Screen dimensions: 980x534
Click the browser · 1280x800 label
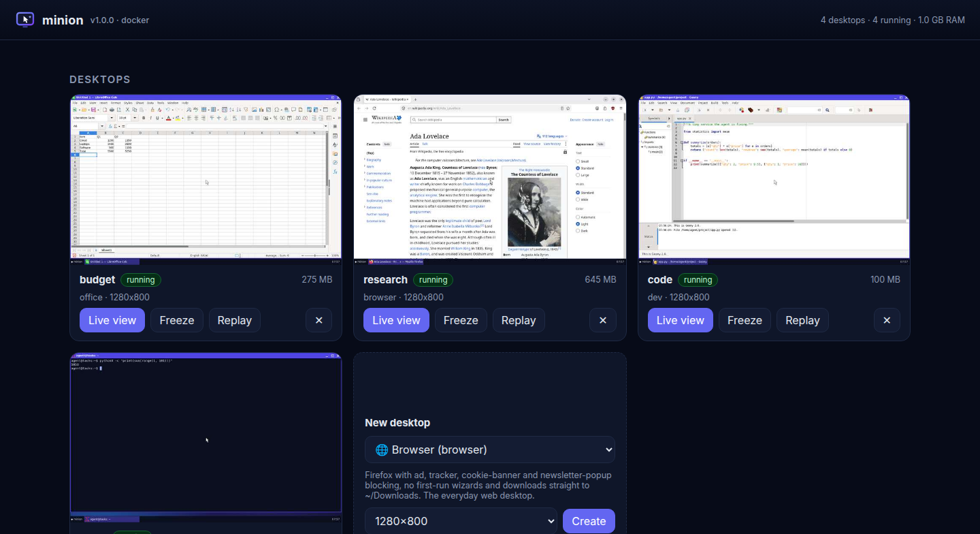(x=404, y=297)
